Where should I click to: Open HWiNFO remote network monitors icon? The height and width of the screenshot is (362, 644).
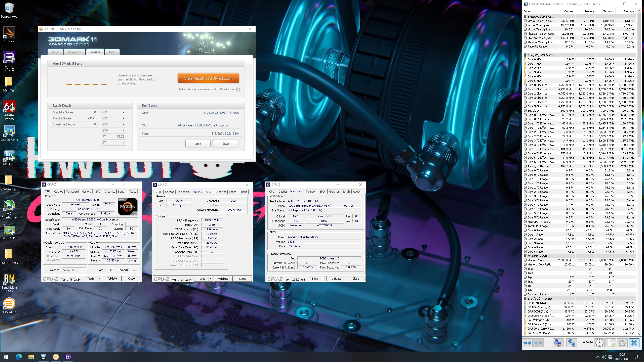click(x=571, y=343)
